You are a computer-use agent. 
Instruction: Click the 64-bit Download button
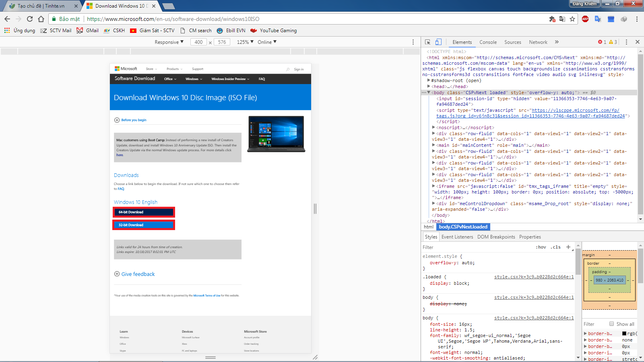[x=144, y=212]
